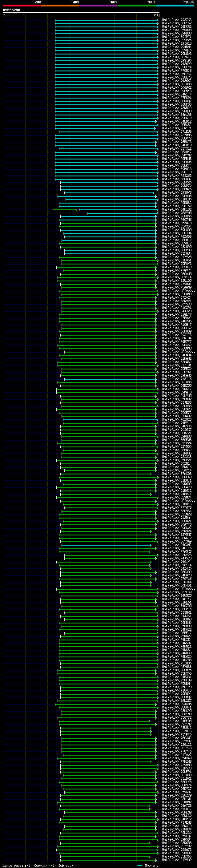This screenshot has width=197, height=868.
Task: Select hit label UniRef100_Q4LB12
Action: [177, 121]
